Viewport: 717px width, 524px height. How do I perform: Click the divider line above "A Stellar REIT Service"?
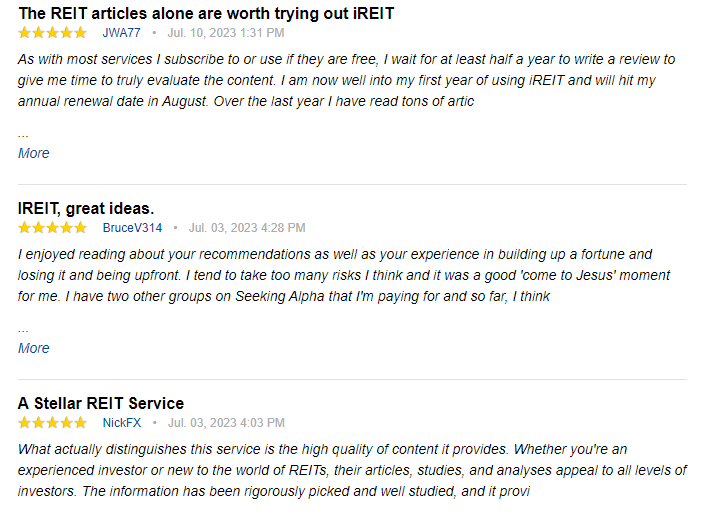[x=352, y=379]
